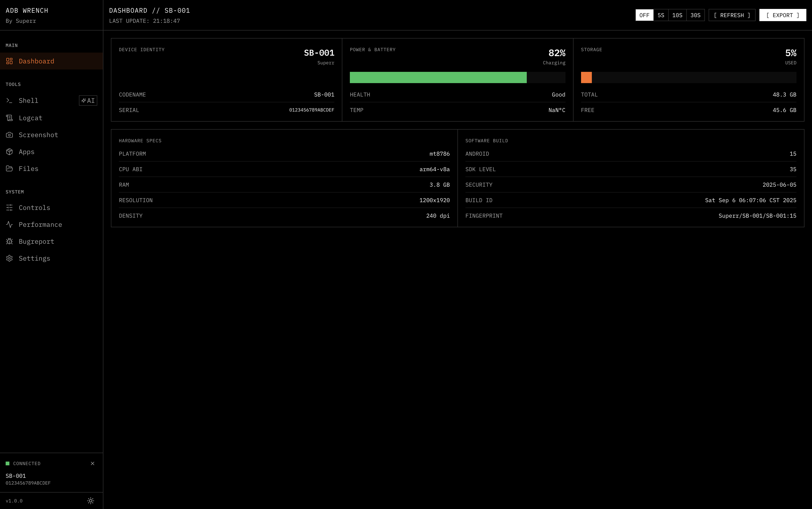Click the Performance monitor icon
This screenshot has height=509, width=812.
pos(9,224)
